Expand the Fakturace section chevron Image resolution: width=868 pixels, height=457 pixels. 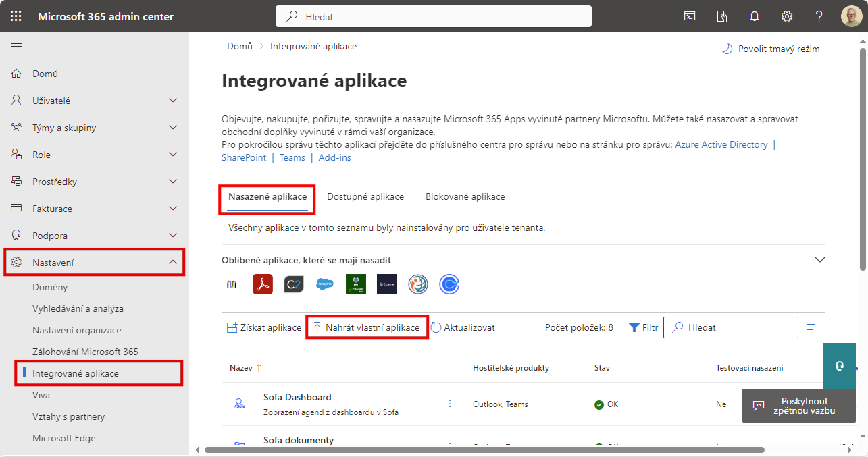[x=173, y=209]
